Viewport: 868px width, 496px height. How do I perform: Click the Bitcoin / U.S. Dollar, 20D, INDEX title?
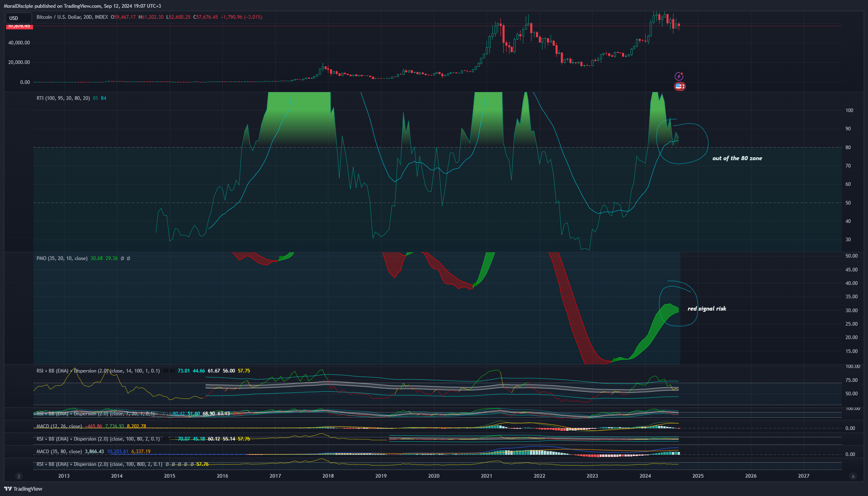[72, 17]
